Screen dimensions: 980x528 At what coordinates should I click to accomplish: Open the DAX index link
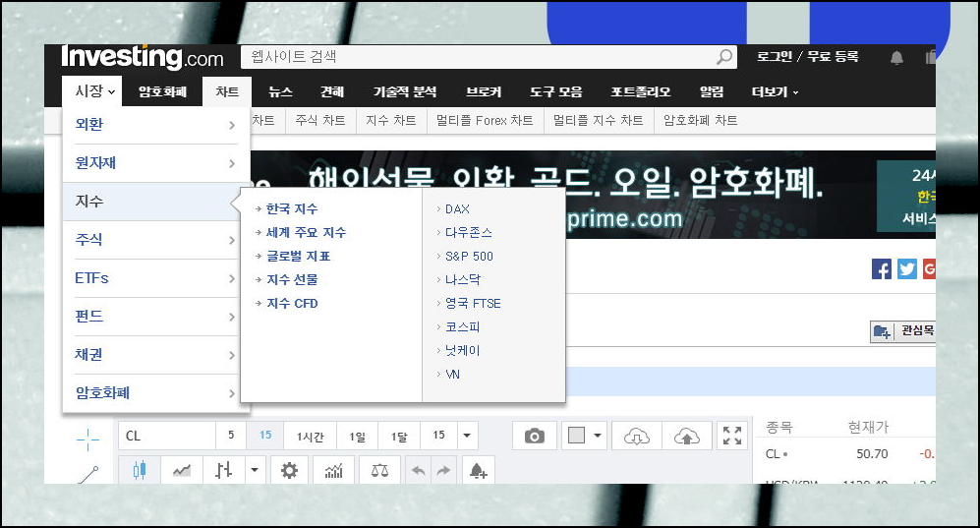[x=457, y=209]
